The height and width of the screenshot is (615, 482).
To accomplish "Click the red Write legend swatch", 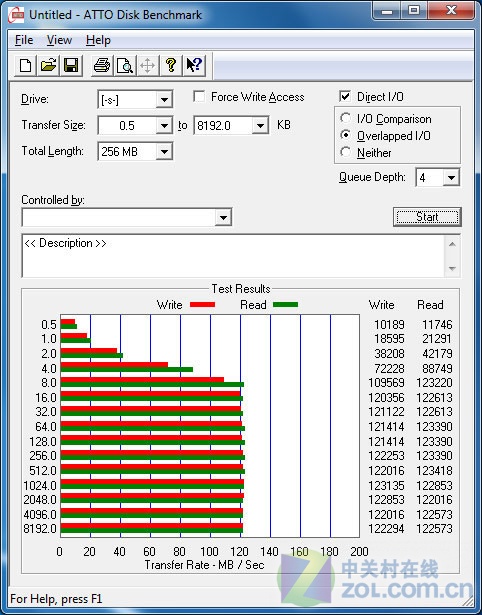I will (x=202, y=305).
